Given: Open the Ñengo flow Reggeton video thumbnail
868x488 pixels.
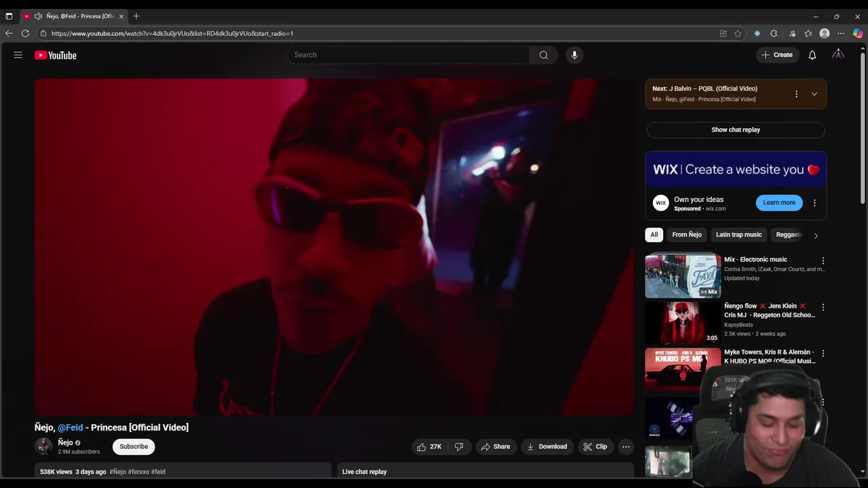Looking at the screenshot, I should click(x=683, y=323).
